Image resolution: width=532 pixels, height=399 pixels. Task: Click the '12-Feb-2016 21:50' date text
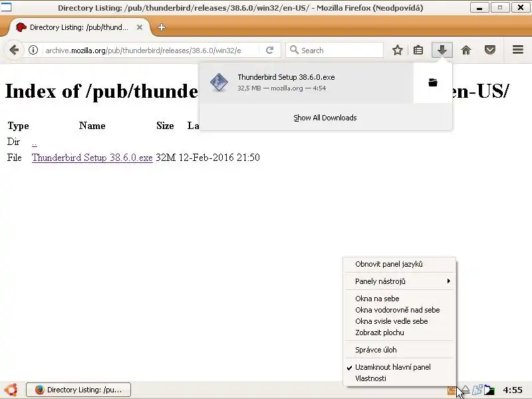tap(219, 158)
